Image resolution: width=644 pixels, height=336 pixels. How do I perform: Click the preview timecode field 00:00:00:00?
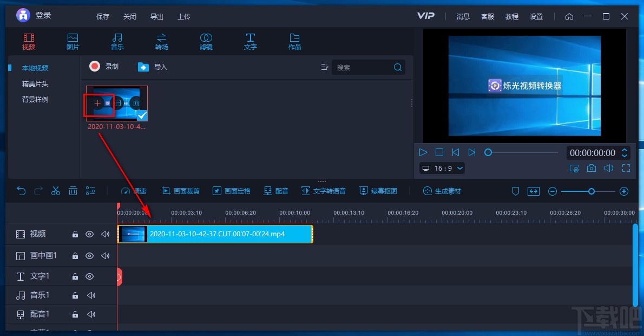tap(592, 153)
